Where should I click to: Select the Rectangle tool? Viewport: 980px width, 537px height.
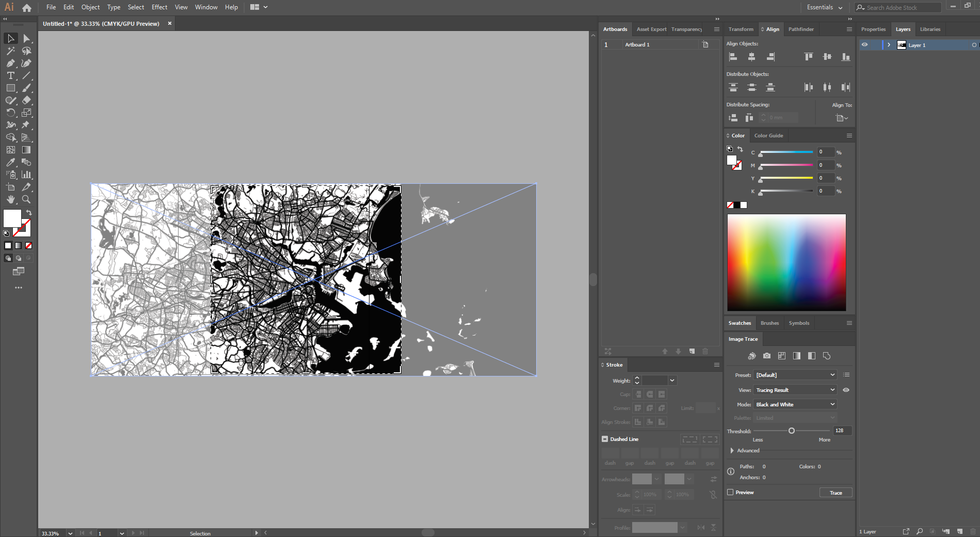11,88
